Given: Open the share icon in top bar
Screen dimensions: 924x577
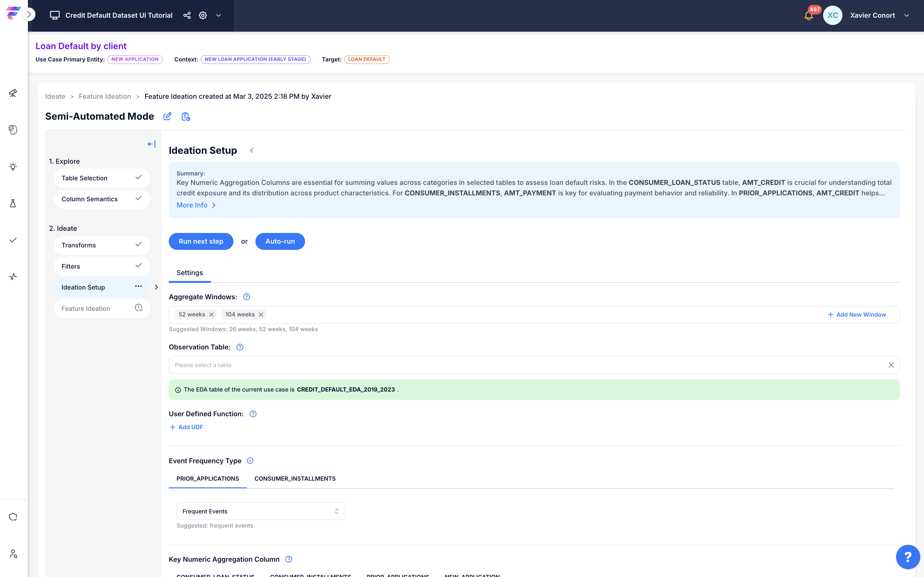Looking at the screenshot, I should pyautogui.click(x=187, y=15).
